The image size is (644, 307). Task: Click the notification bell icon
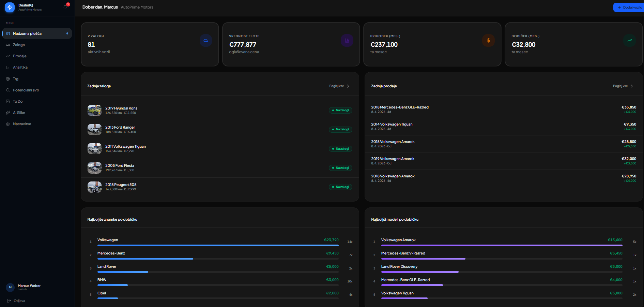coord(65,7)
